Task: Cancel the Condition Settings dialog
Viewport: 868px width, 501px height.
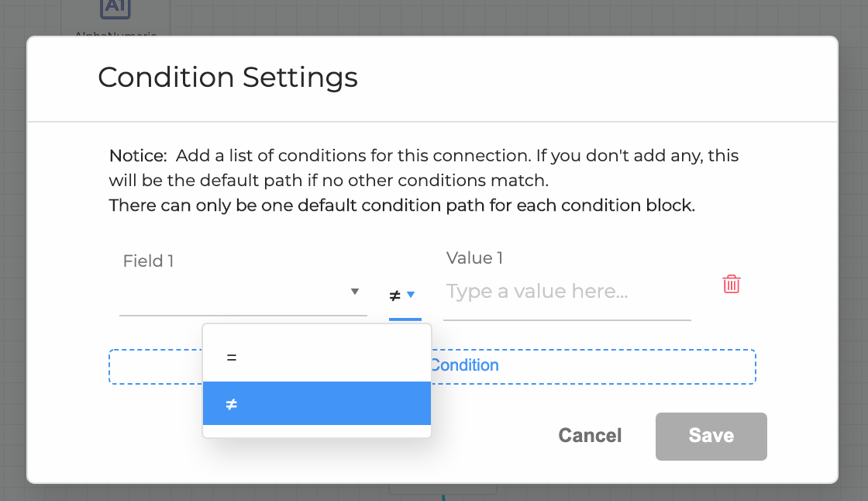Action: click(x=590, y=436)
